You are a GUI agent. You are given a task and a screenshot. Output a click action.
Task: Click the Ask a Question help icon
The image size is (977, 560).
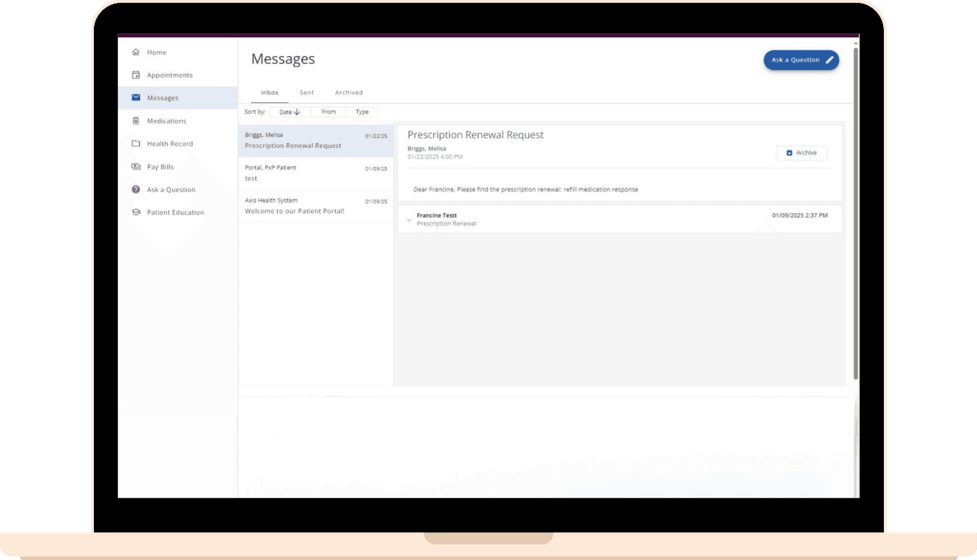tap(136, 190)
